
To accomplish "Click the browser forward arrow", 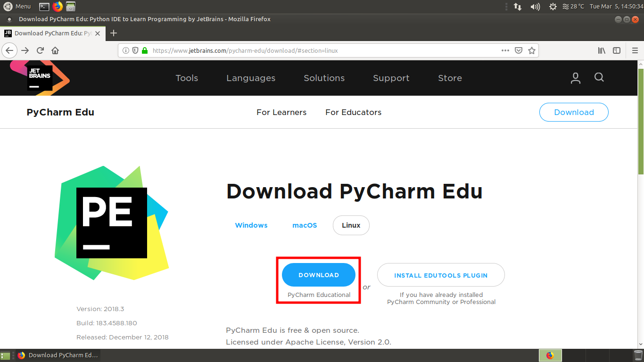I will pyautogui.click(x=25, y=50).
